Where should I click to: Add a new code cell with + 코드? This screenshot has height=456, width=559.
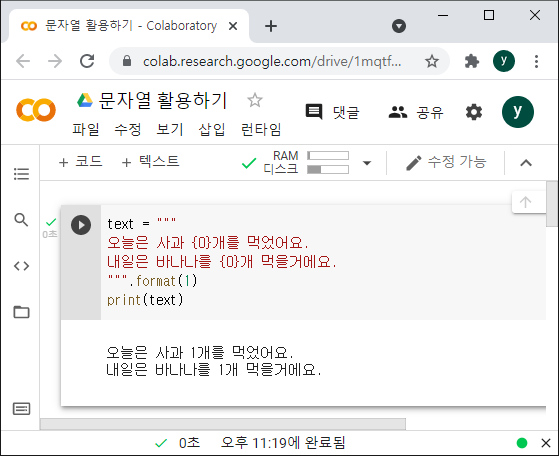pos(81,162)
